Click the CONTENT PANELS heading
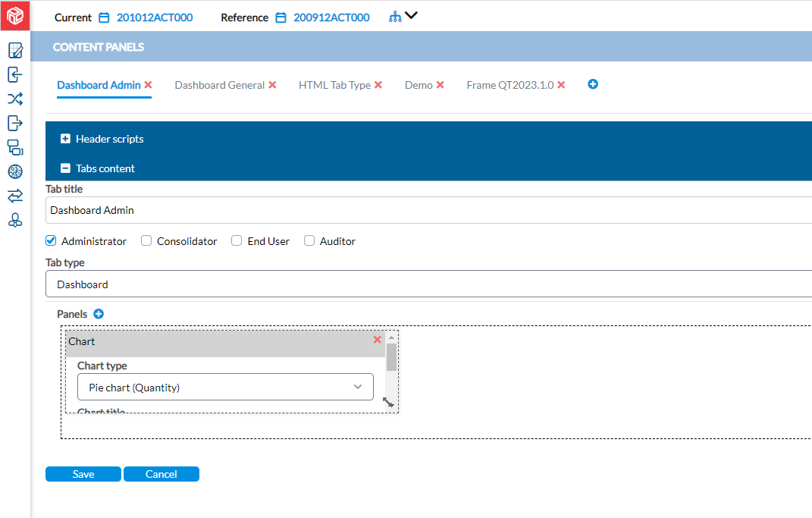Viewport: 812px width, 518px height. [99, 47]
